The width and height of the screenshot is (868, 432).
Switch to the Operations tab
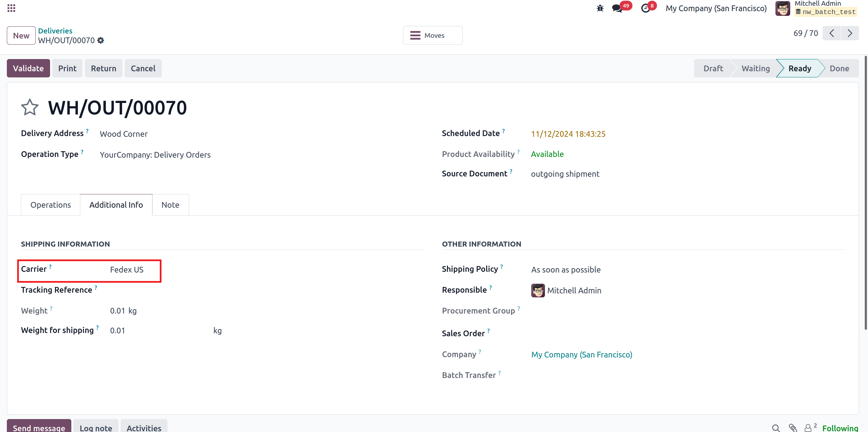[x=51, y=205]
